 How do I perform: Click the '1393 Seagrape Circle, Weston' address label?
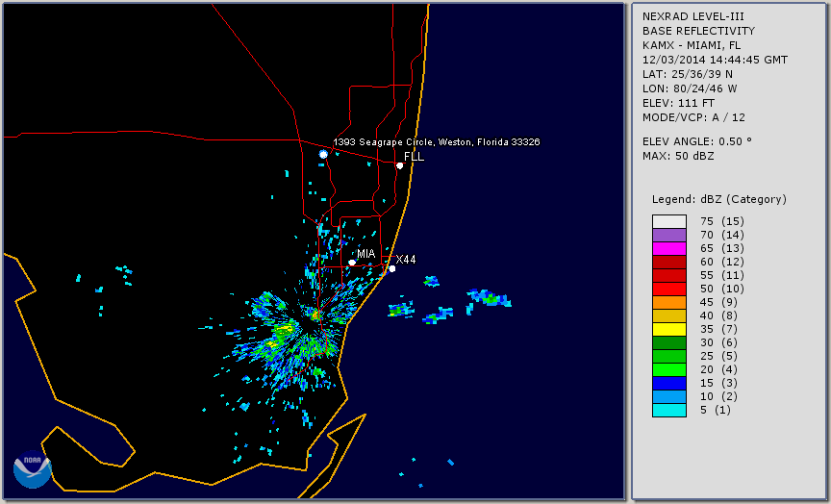[437, 142]
